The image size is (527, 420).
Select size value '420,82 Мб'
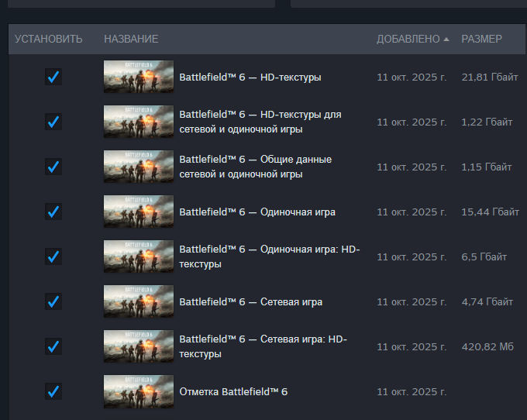click(487, 346)
